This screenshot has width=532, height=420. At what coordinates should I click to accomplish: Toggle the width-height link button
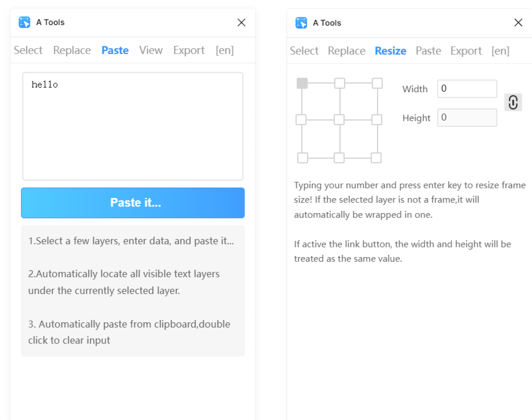tap(513, 102)
